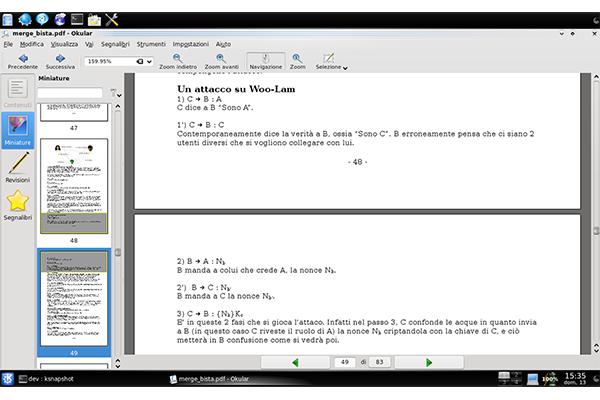
Task: Show the Miniature sidebar panel
Action: 17,130
